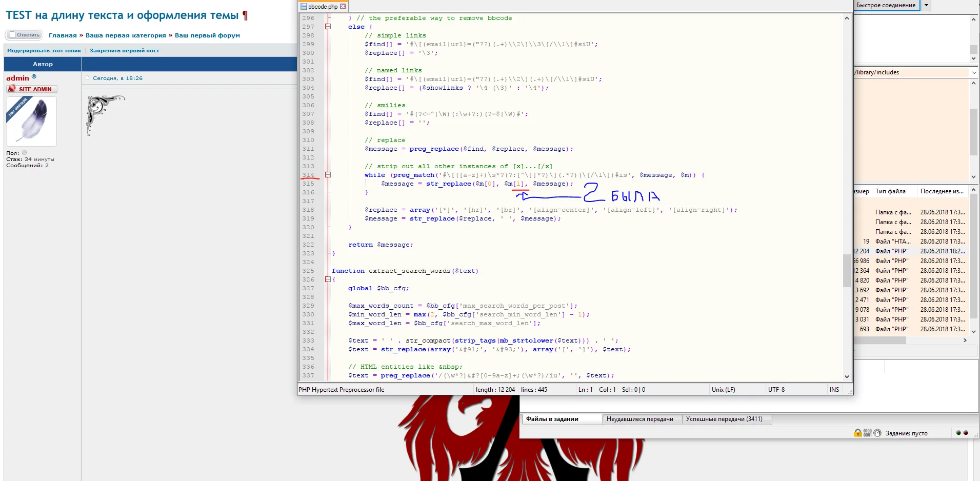This screenshot has height=481, width=980.
Task: Click the post permalink page icon
Action: (88, 78)
